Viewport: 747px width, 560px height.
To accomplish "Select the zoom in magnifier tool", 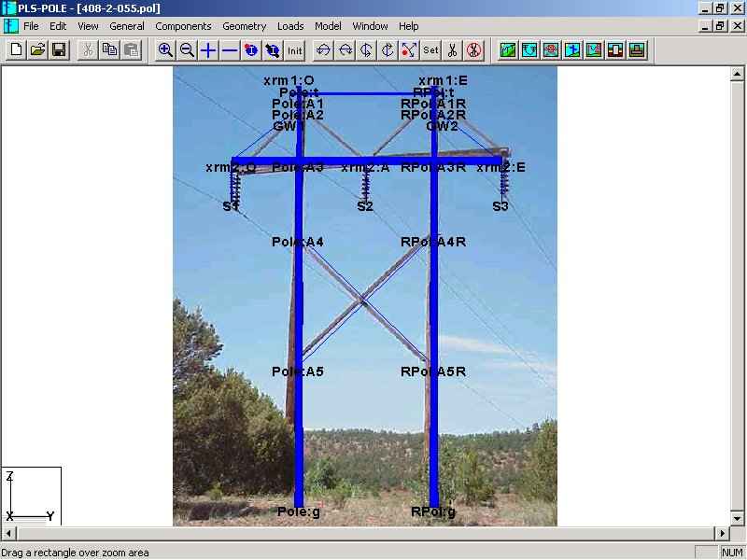I will pyautogui.click(x=165, y=50).
